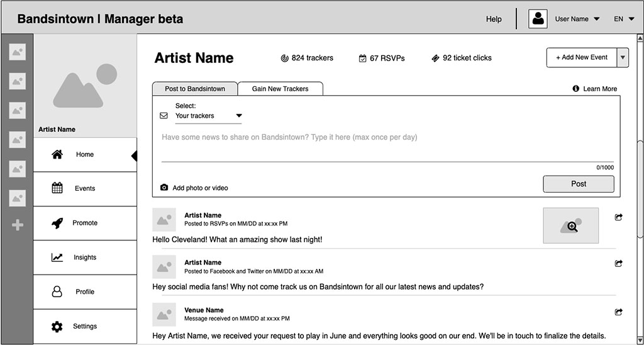Viewport: 644px width, 345px height.
Task: Click the scrollbar down arrow
Action: click(640, 340)
